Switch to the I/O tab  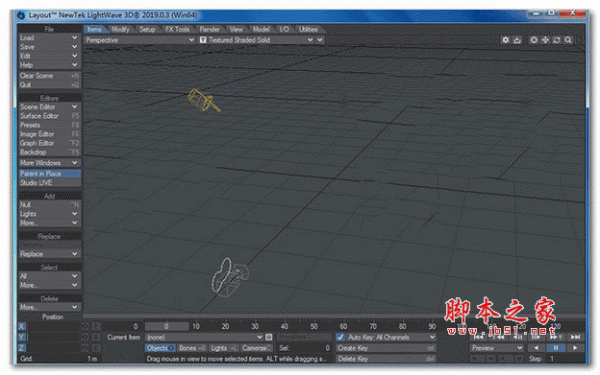(x=284, y=29)
